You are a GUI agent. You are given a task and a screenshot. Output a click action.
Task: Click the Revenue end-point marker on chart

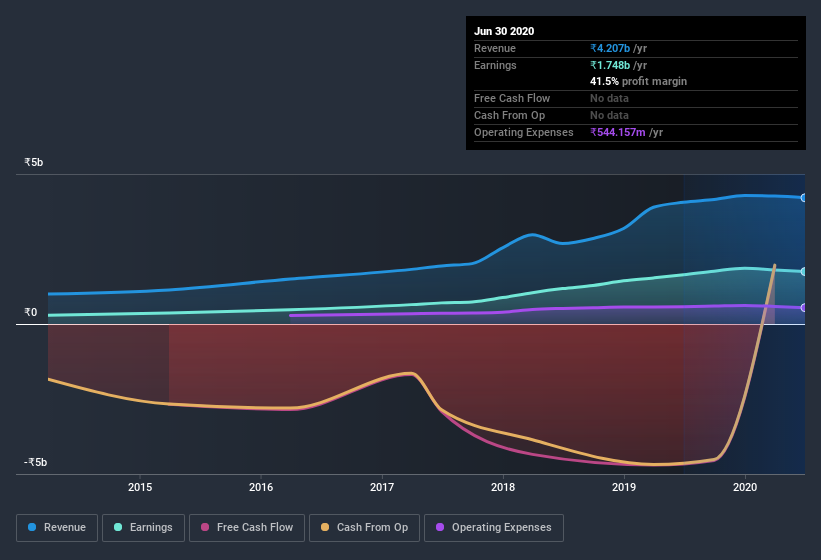pyautogui.click(x=803, y=198)
